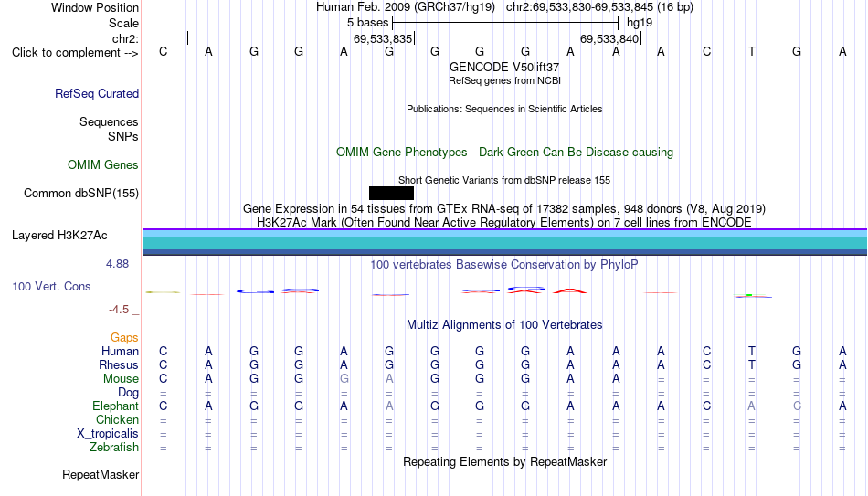The width and height of the screenshot is (868, 496).
Task: Click the teal H3K27Ac signal band
Action: 504,242
